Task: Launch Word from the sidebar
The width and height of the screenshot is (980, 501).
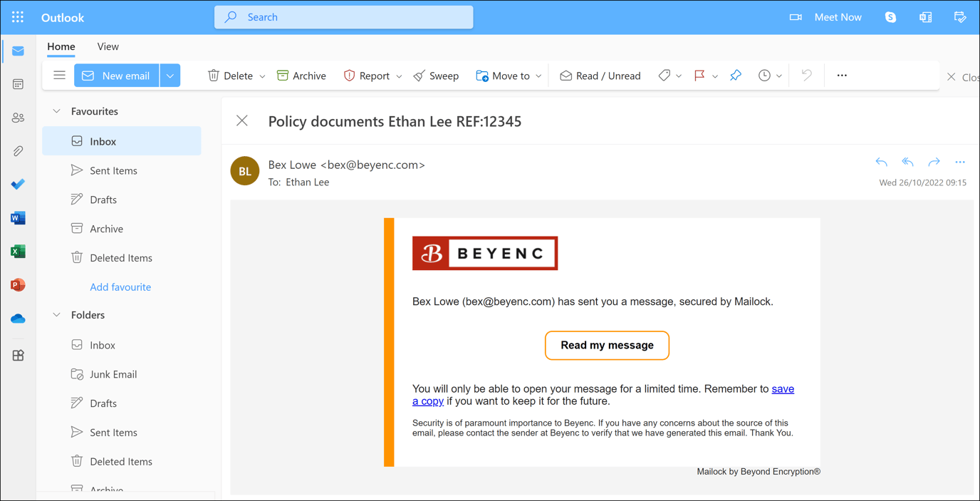Action: pos(18,218)
